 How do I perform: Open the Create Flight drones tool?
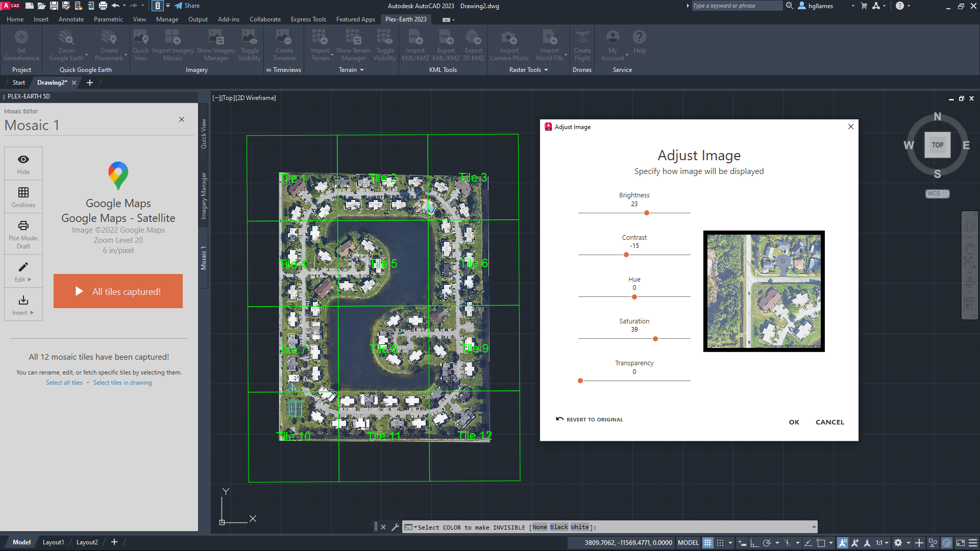click(x=582, y=45)
